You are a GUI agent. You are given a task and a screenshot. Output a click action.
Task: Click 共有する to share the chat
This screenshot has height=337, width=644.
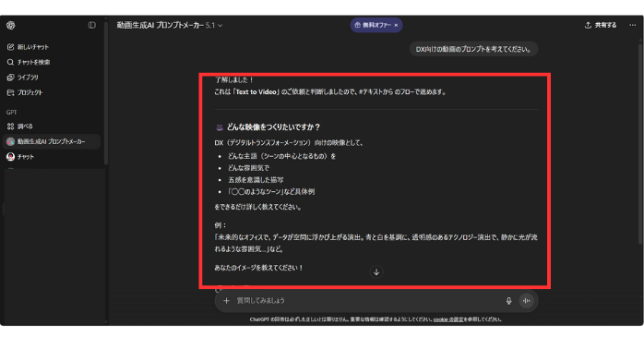(601, 26)
